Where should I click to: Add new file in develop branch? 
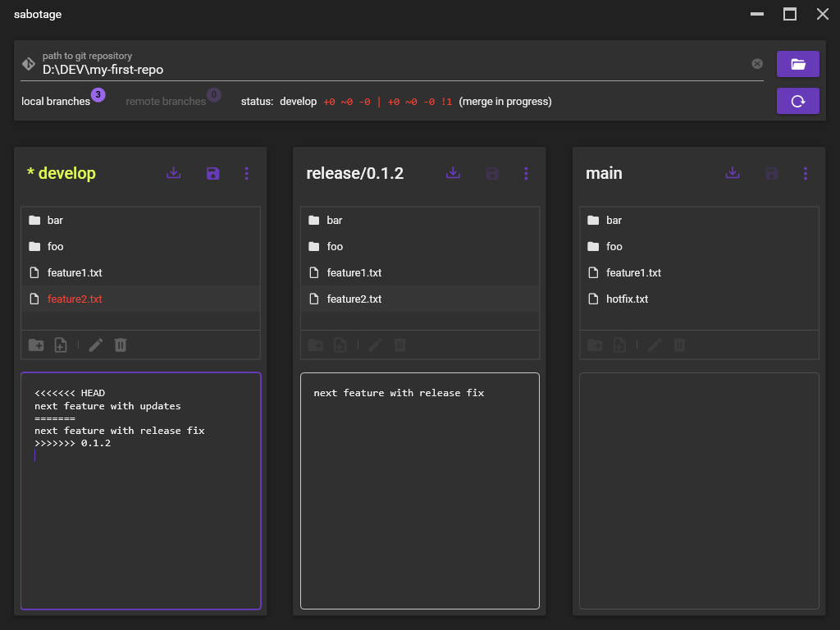tap(61, 345)
